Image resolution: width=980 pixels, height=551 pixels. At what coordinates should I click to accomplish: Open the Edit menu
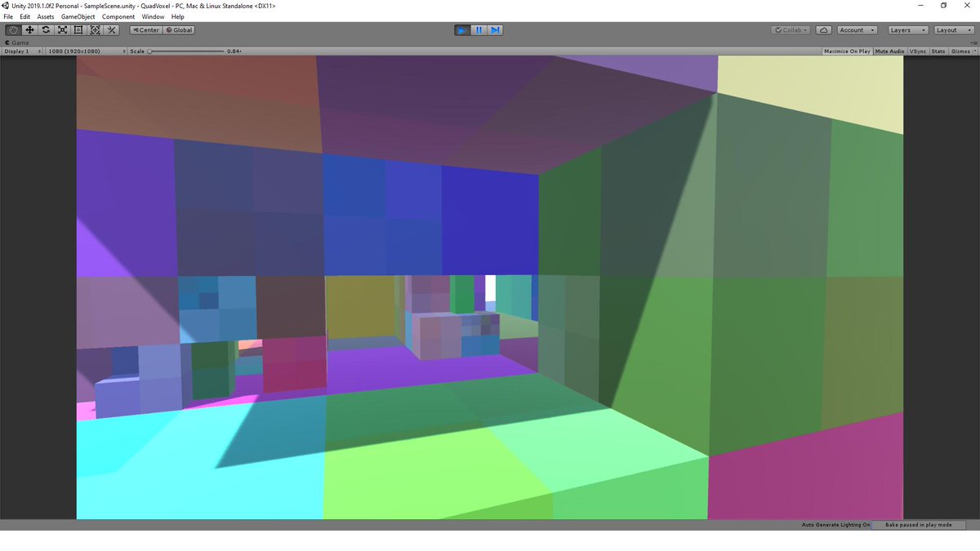(25, 16)
